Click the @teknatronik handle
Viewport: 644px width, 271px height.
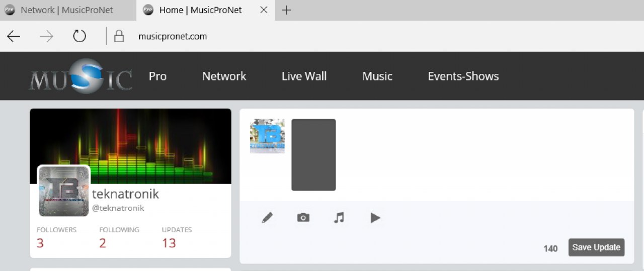point(118,208)
